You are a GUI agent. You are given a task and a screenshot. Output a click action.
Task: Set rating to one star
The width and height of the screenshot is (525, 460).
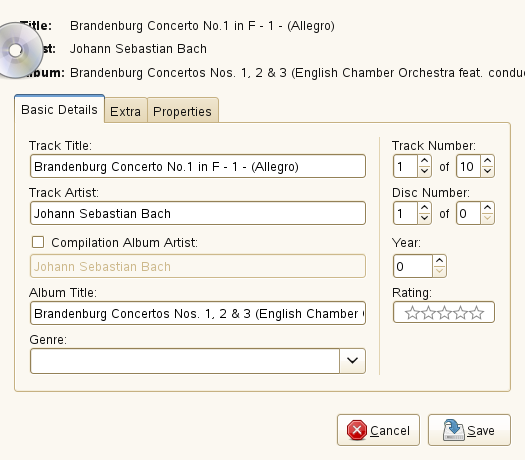[x=412, y=313]
